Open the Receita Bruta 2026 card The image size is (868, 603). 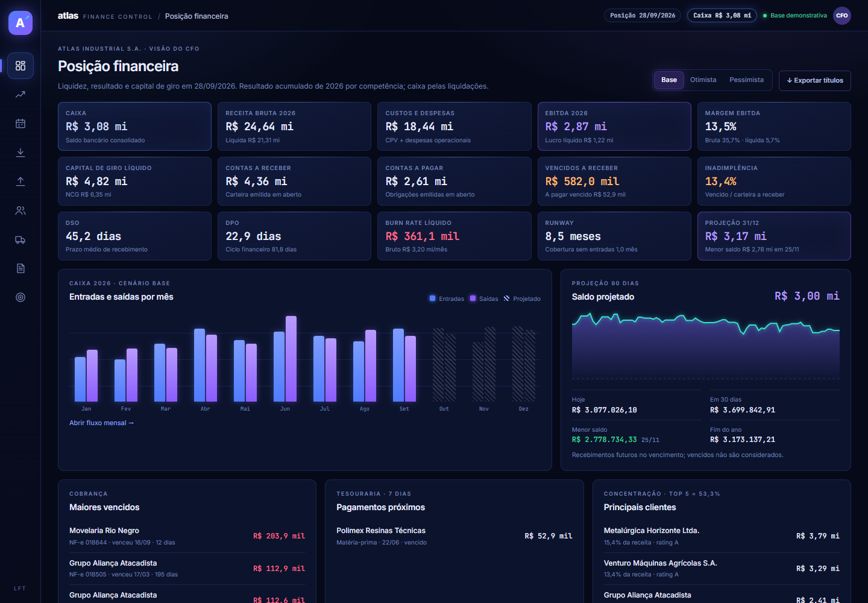click(294, 126)
